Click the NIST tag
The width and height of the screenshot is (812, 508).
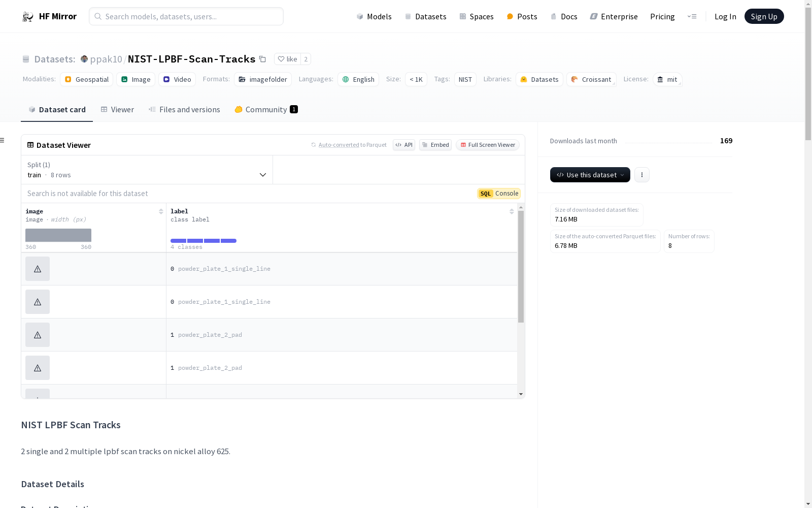click(x=465, y=79)
